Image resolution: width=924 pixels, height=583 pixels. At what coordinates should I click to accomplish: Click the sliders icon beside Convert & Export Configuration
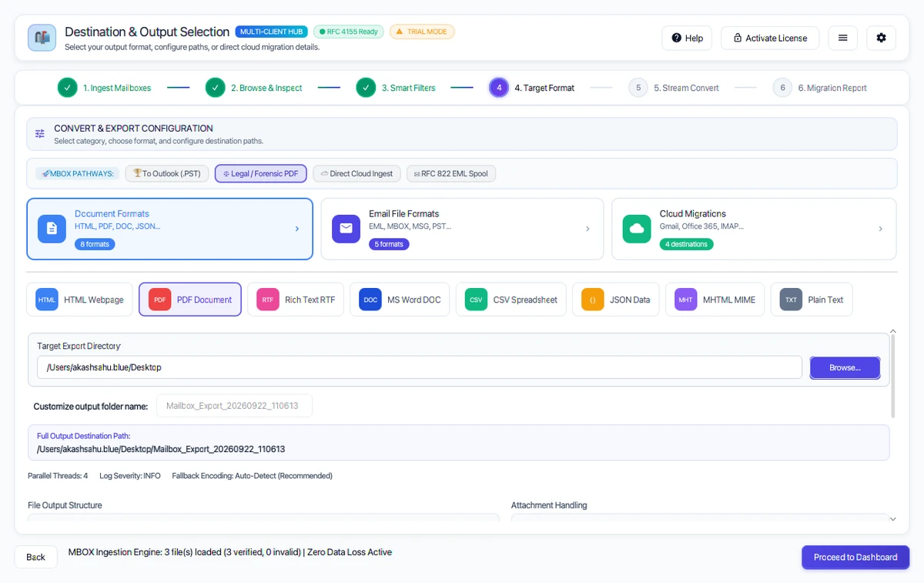[40, 134]
